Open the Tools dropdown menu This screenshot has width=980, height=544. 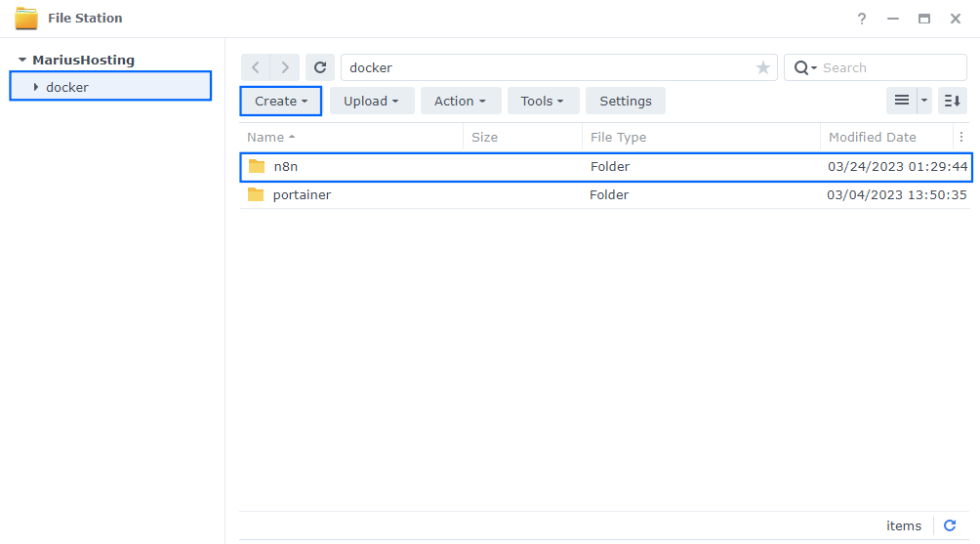[543, 102]
